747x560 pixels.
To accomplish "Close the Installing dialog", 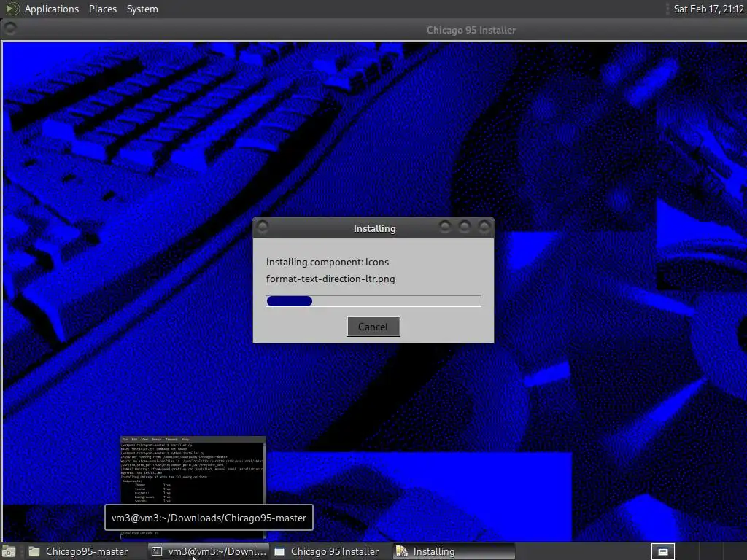I will click(x=484, y=227).
